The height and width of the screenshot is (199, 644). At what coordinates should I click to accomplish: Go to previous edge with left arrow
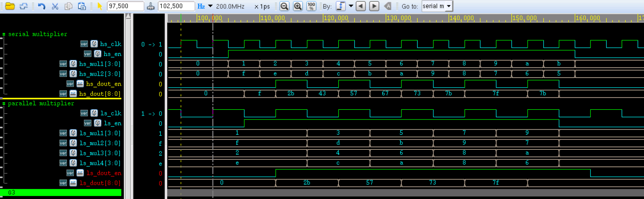point(360,6)
